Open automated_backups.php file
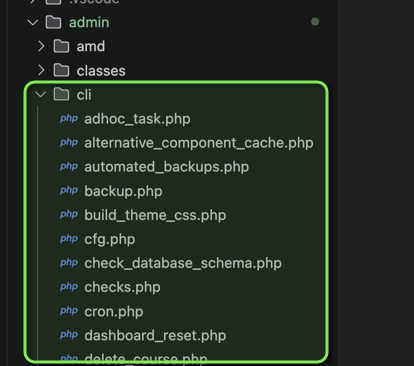The image size is (414, 366). pos(167,167)
